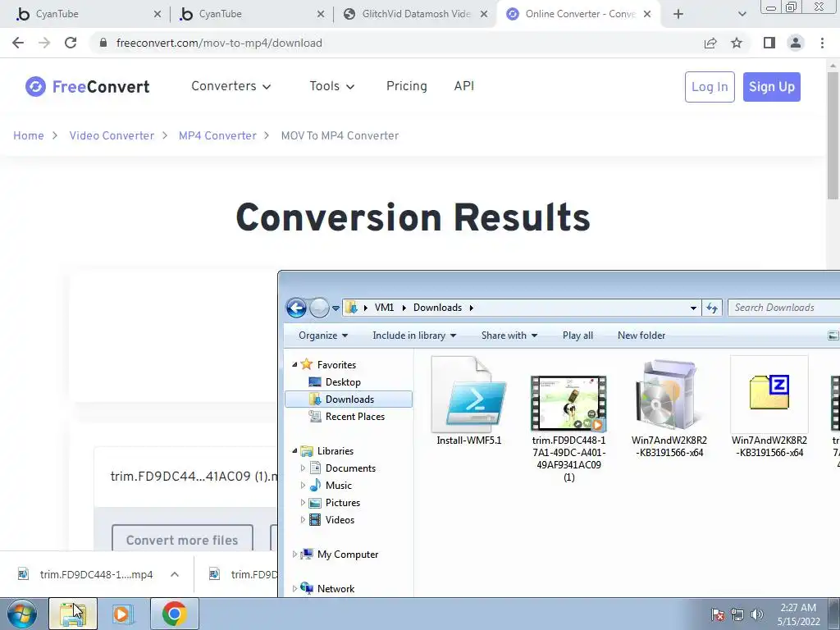840x630 pixels.
Task: Open the Explorer address bar history dropdown
Action: click(x=693, y=308)
